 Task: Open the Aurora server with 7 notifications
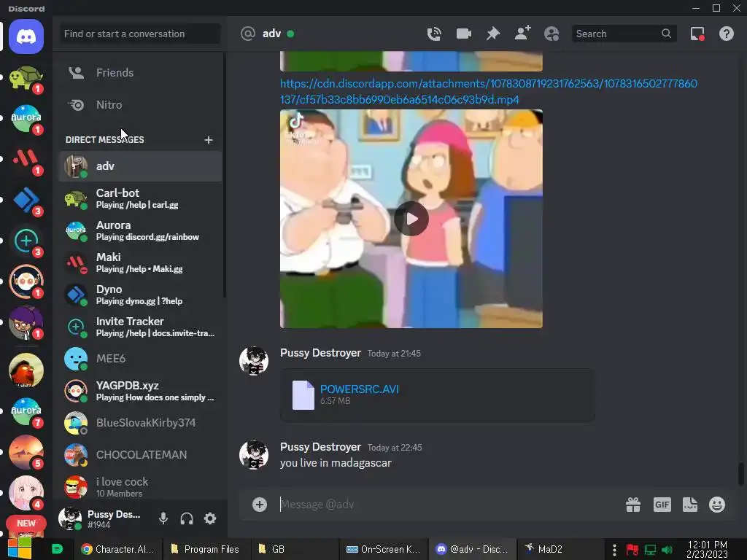(26, 411)
